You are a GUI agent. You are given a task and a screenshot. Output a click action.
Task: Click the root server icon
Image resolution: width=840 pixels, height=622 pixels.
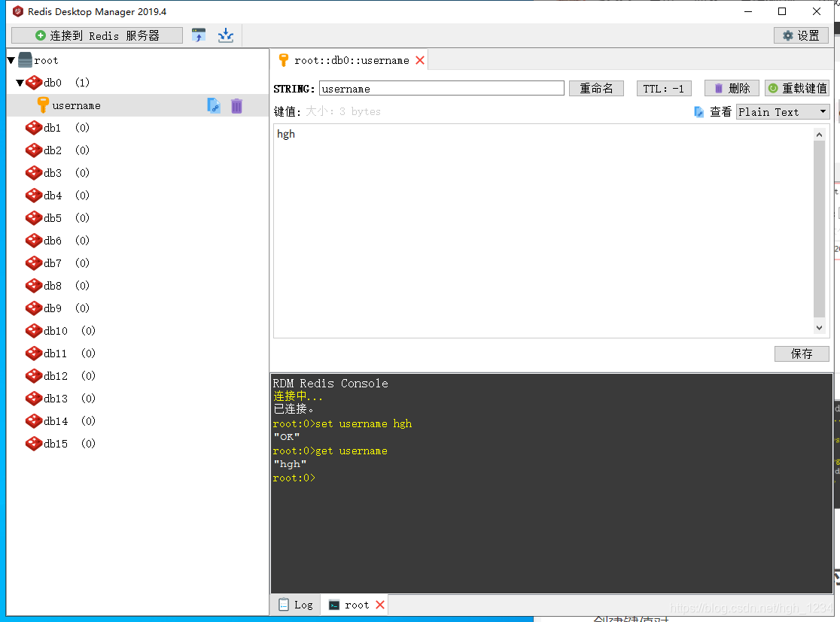click(25, 60)
